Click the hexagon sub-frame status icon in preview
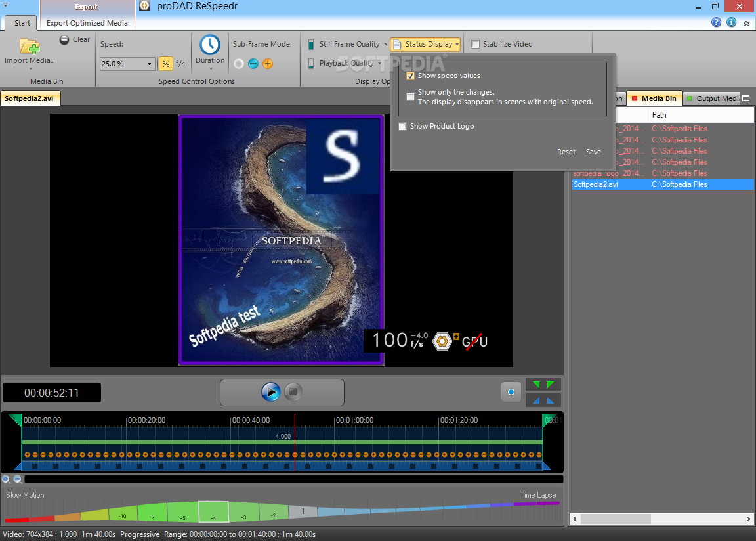 [x=442, y=341]
